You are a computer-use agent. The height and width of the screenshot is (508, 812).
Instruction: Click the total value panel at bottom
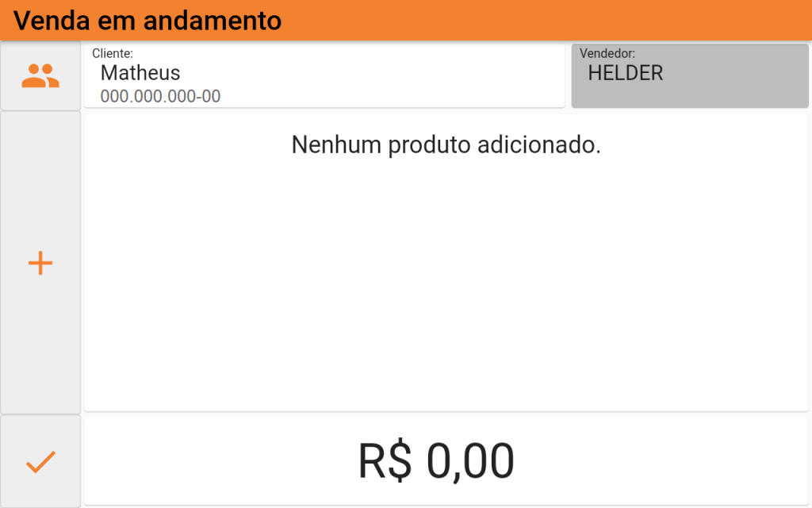coord(446,461)
